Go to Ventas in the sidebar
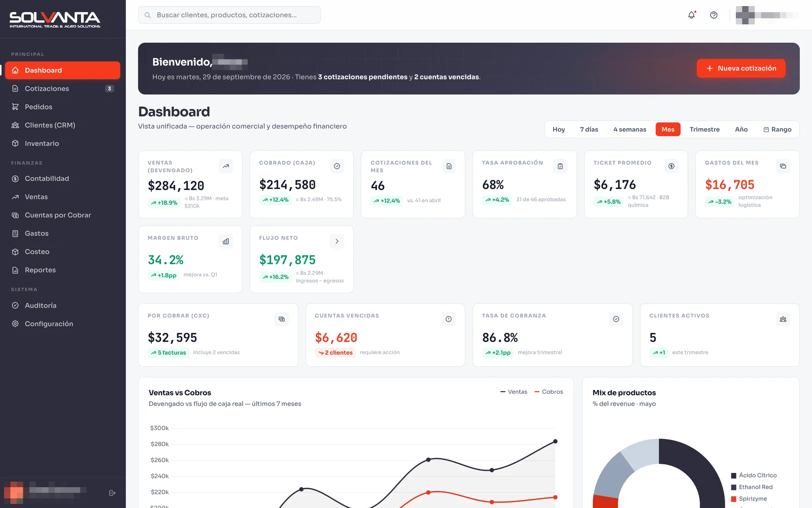 [62, 197]
